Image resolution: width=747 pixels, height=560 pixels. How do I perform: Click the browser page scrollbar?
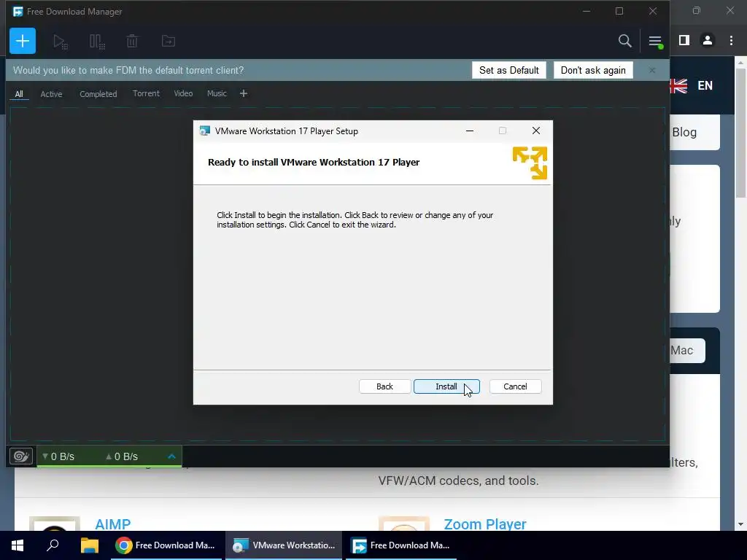tap(740, 133)
